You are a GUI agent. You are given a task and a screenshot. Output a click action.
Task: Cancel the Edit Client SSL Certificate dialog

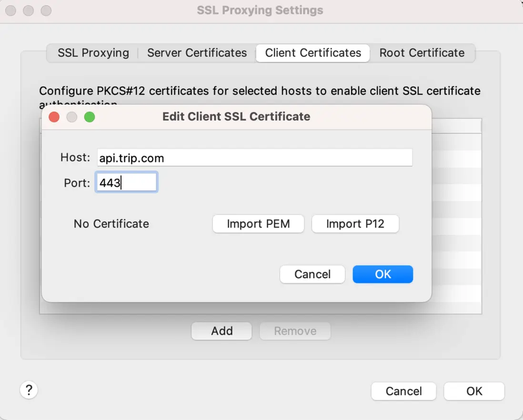pos(312,274)
